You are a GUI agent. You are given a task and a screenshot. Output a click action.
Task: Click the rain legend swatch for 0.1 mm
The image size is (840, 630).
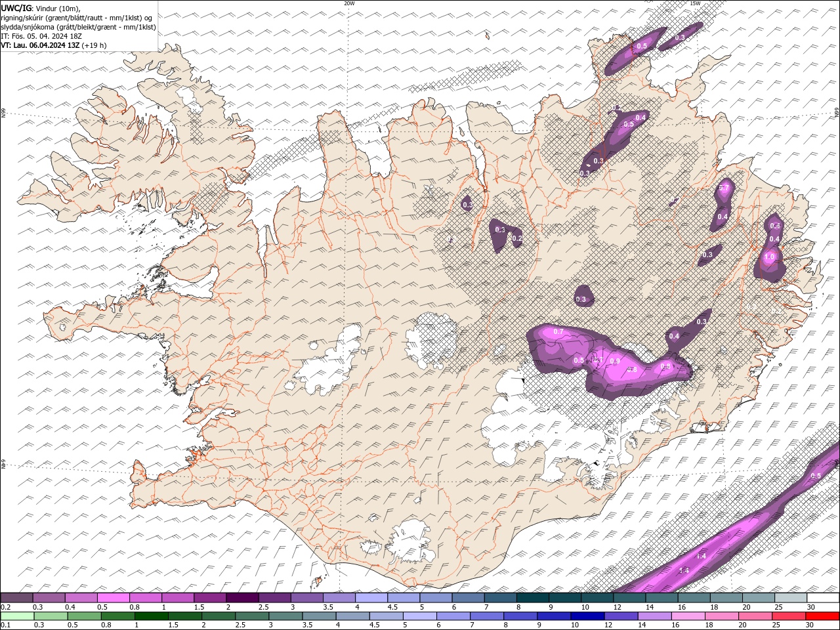pos(17,616)
